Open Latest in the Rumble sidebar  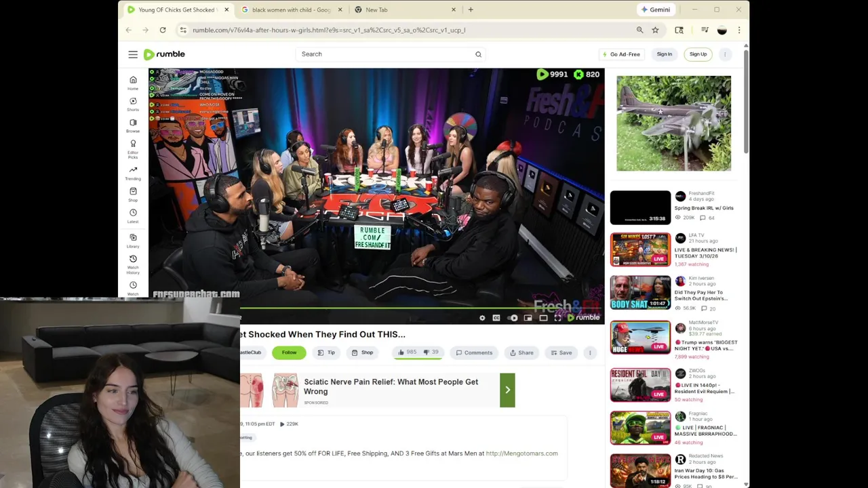(x=133, y=216)
